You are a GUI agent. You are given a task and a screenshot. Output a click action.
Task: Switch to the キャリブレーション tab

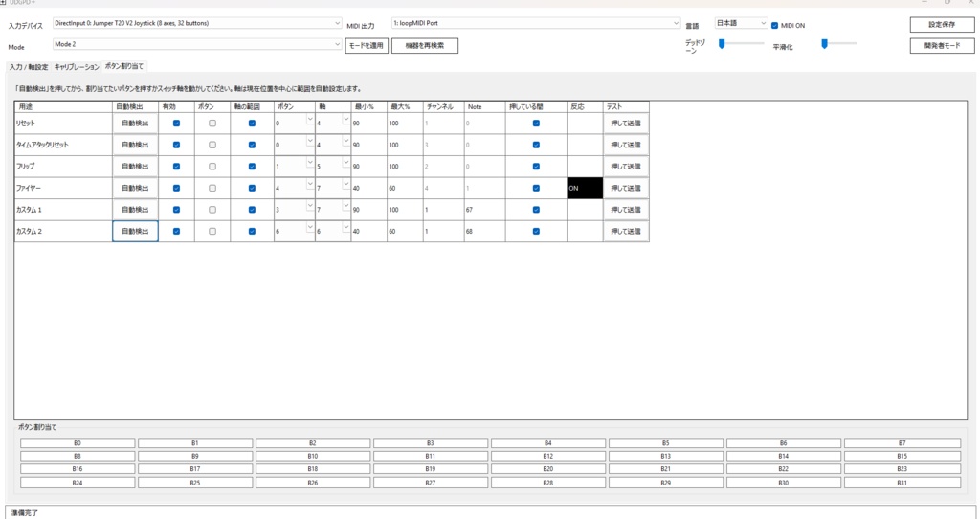[x=77, y=67]
